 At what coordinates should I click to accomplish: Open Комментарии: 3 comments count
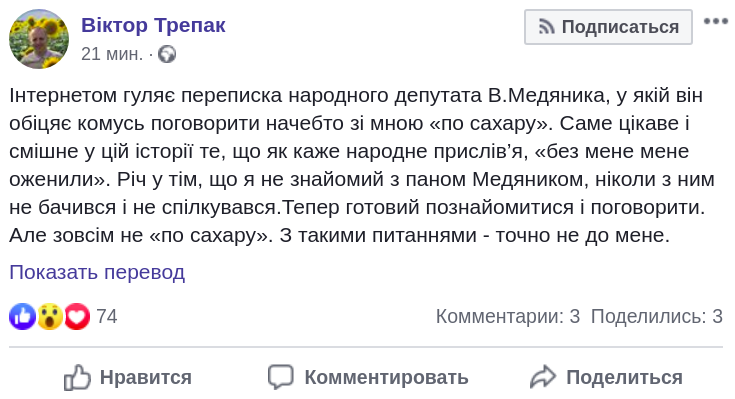(x=508, y=316)
